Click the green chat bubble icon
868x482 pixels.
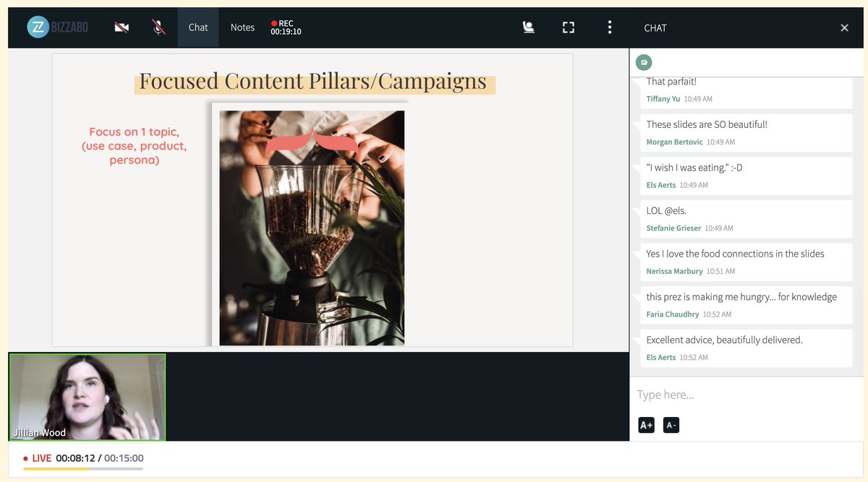tap(644, 62)
